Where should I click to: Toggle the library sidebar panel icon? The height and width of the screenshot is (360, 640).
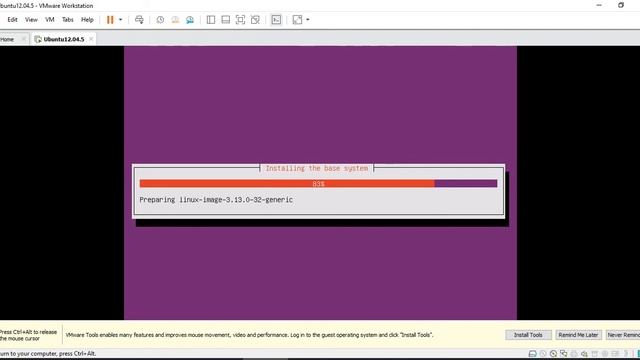[211, 20]
